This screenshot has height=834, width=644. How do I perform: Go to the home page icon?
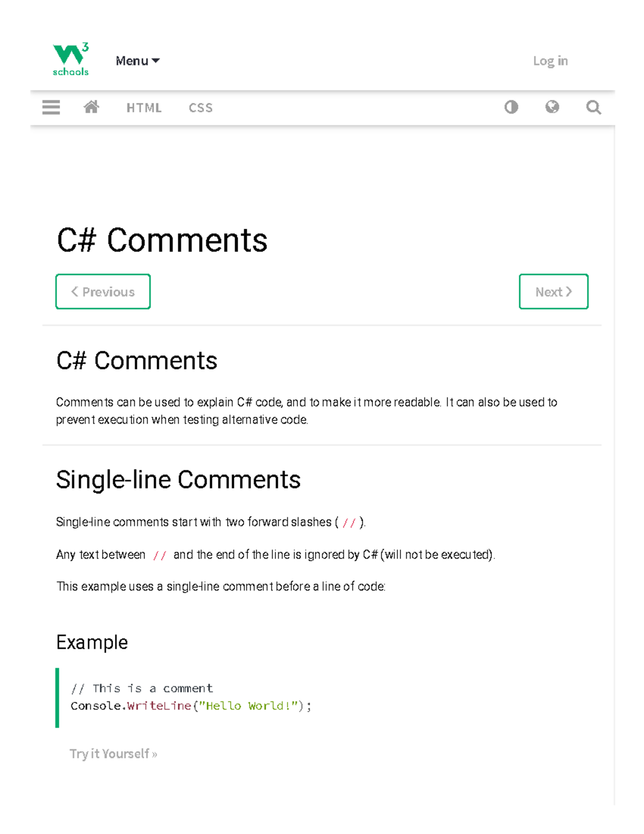91,107
